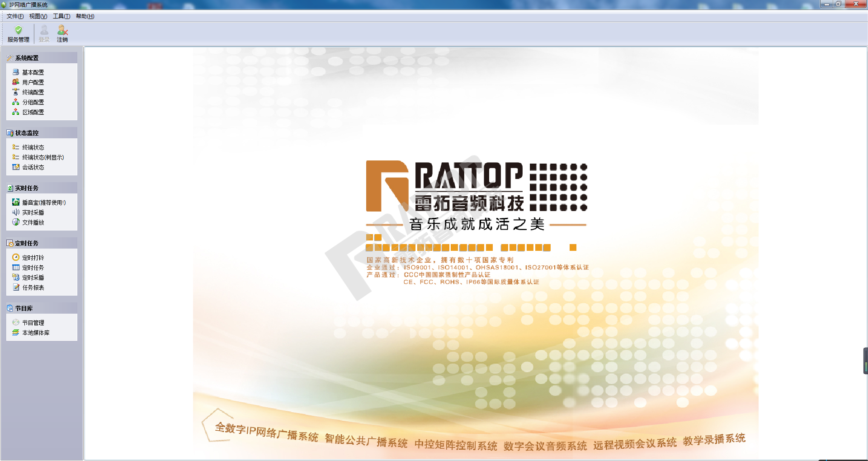Click the 会话状态 icon
Viewport: 868px width, 461px height.
click(16, 167)
